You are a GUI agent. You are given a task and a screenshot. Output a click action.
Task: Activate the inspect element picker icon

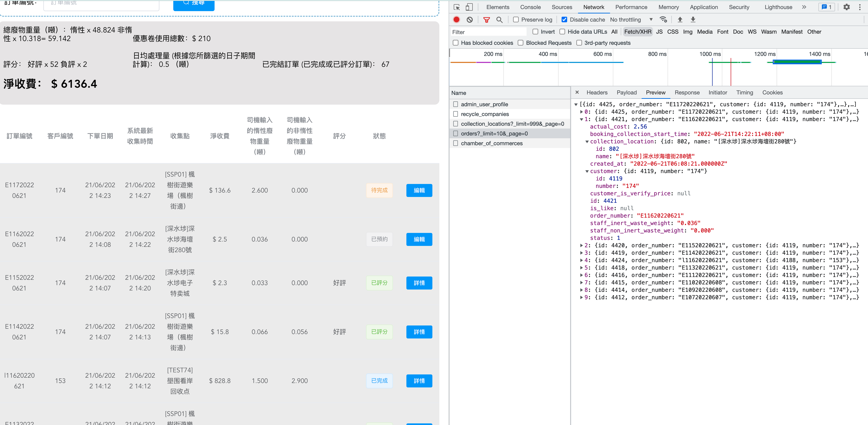[457, 7]
